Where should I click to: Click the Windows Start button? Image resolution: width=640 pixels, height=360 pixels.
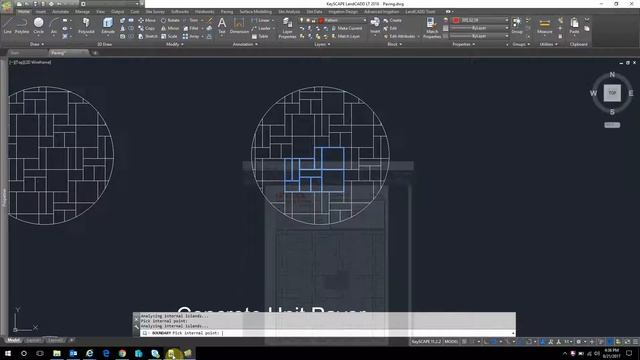coord(8,353)
